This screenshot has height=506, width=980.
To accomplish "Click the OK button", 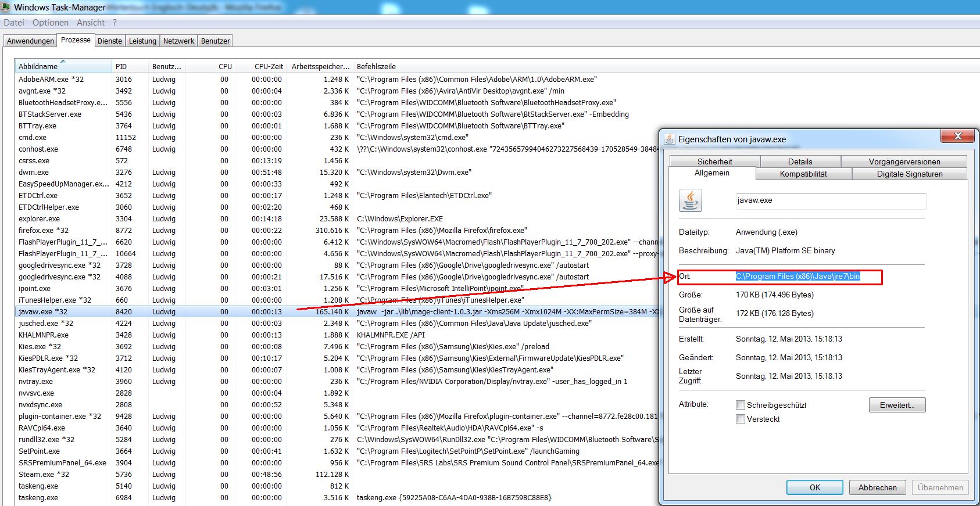I will tap(815, 487).
